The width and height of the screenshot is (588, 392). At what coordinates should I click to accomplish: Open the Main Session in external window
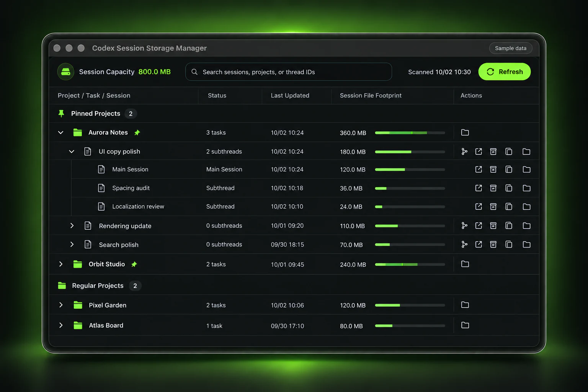pyautogui.click(x=479, y=169)
